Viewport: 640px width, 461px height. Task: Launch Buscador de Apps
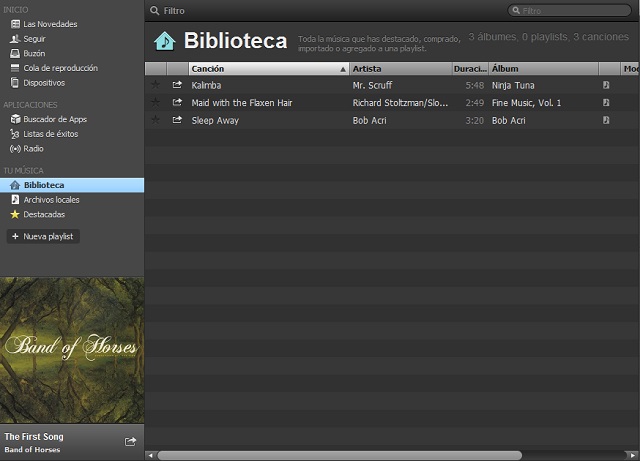click(56, 119)
